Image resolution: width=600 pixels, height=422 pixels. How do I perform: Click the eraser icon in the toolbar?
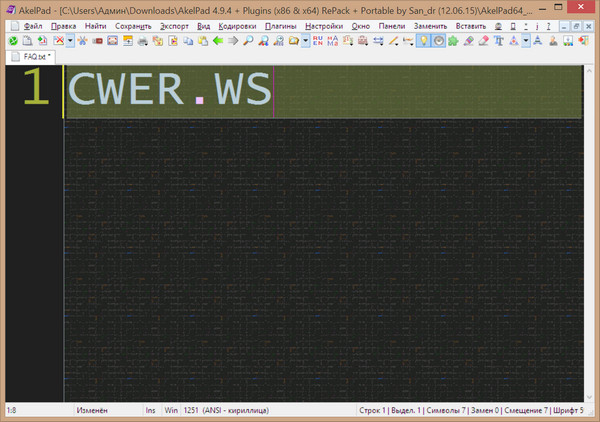[484, 41]
